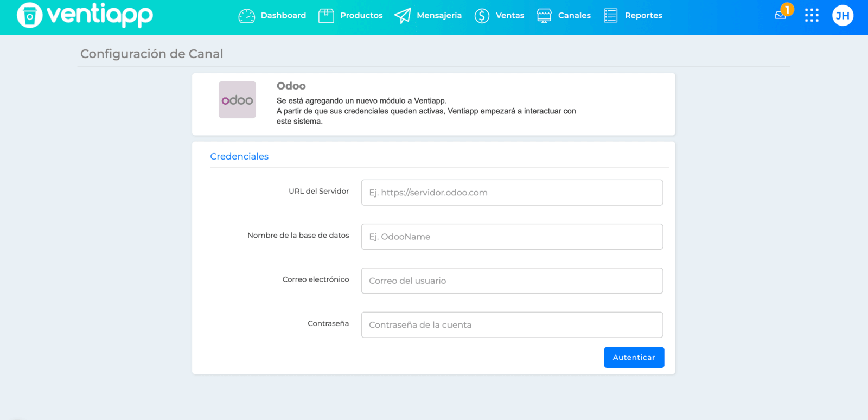This screenshot has height=420, width=868.
Task: Open the Reportes menu
Action: (x=643, y=16)
